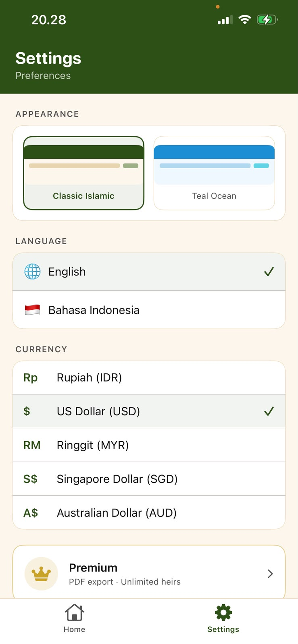Tap the Settings tab label
298x644 pixels.
pyautogui.click(x=223, y=629)
